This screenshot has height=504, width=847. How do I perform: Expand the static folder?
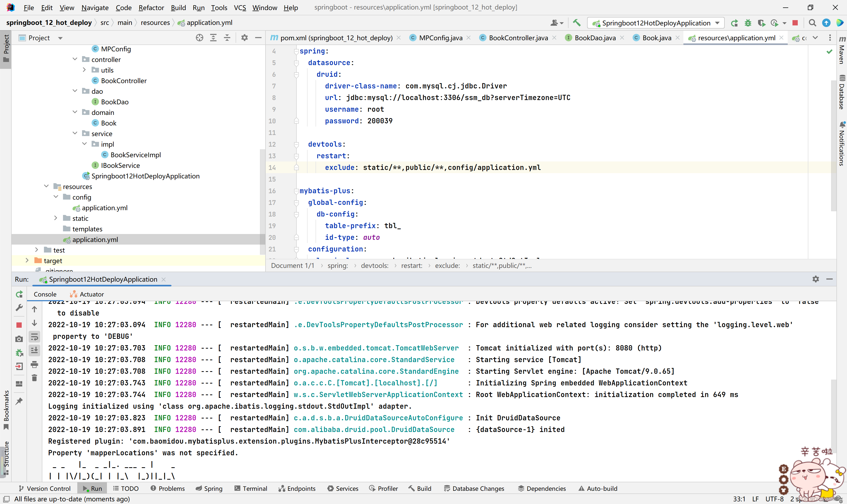[x=56, y=218]
